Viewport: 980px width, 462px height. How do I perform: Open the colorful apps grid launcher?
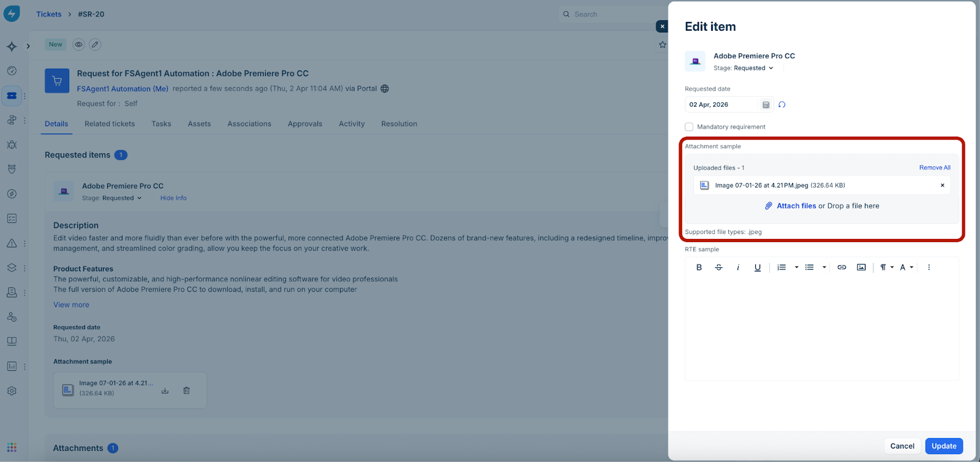(x=12, y=447)
